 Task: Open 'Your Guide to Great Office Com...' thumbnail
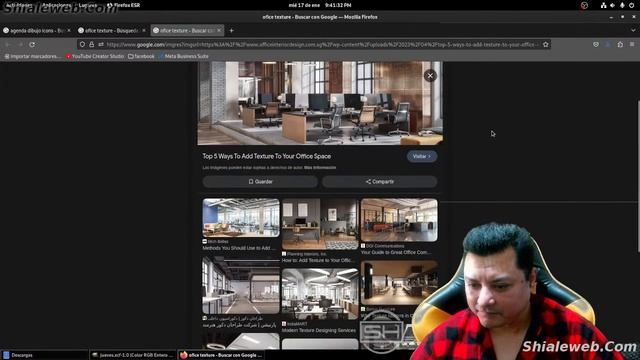coord(399,220)
